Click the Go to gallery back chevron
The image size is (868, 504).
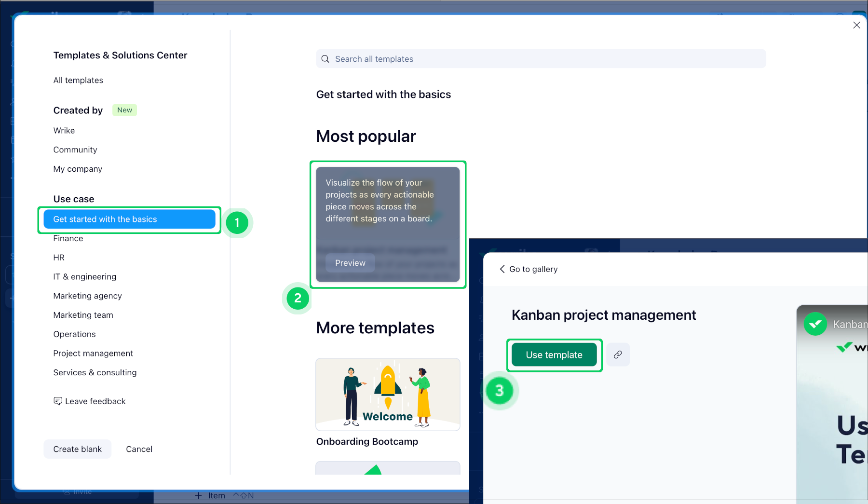click(x=502, y=269)
